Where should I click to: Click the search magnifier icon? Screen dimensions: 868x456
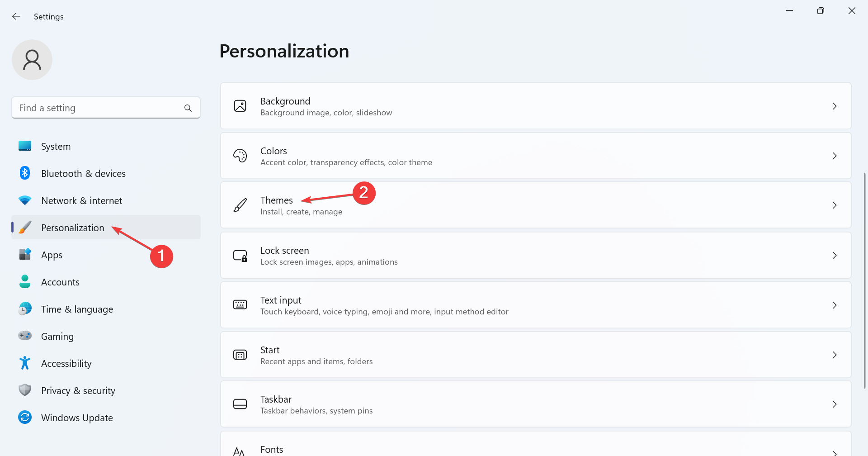coord(188,108)
